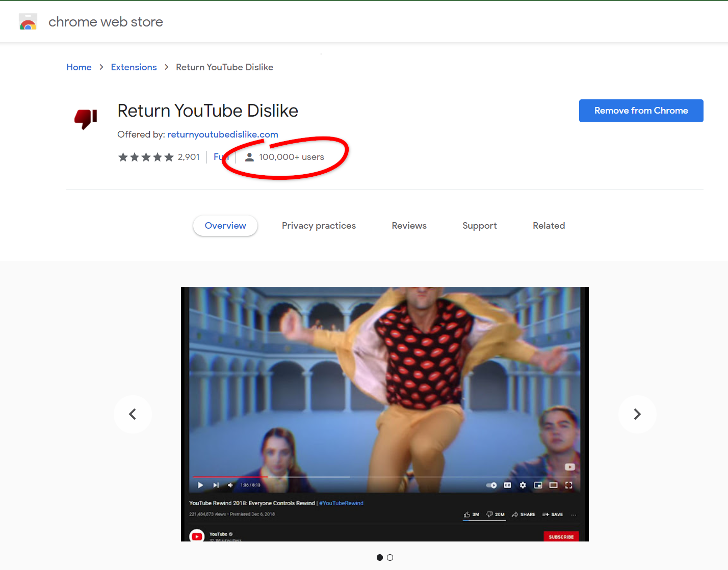The height and width of the screenshot is (570, 728).
Task: Click the video progress bar in screenshot
Action: coord(385,477)
